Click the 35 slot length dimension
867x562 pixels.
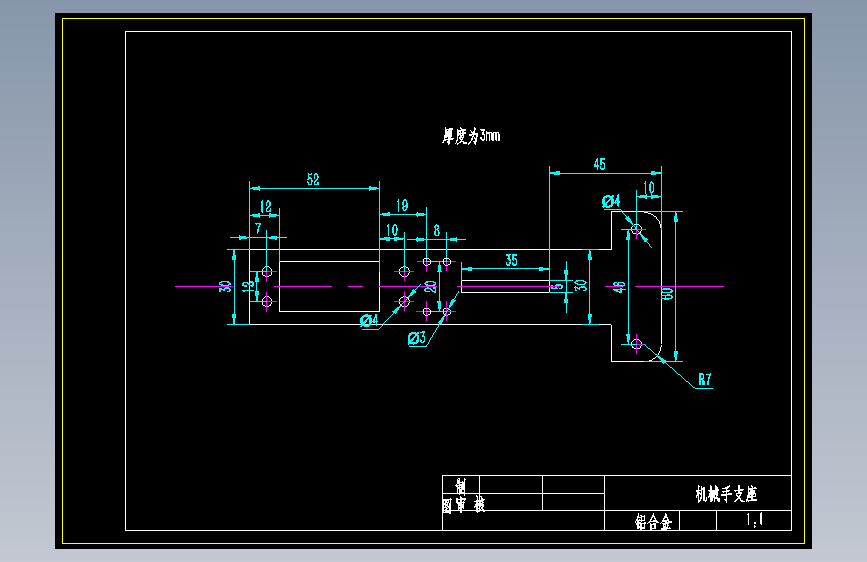[511, 260]
